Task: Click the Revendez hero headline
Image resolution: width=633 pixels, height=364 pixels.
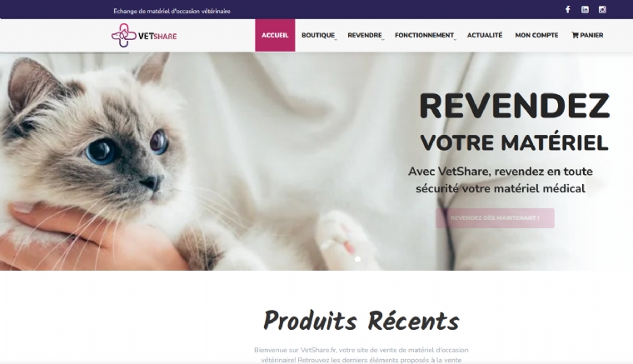Action: 515,106
